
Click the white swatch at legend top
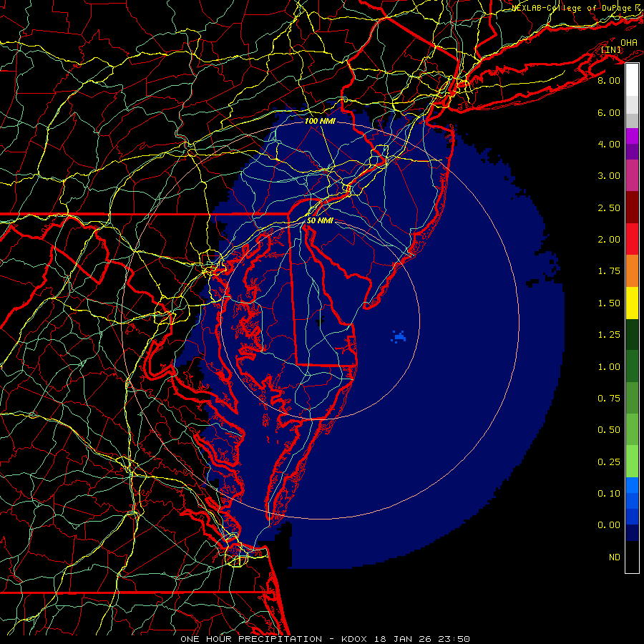[x=632, y=80]
